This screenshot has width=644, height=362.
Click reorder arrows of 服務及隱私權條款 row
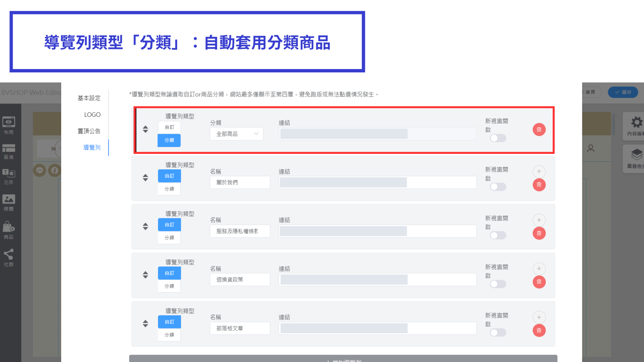click(x=145, y=226)
